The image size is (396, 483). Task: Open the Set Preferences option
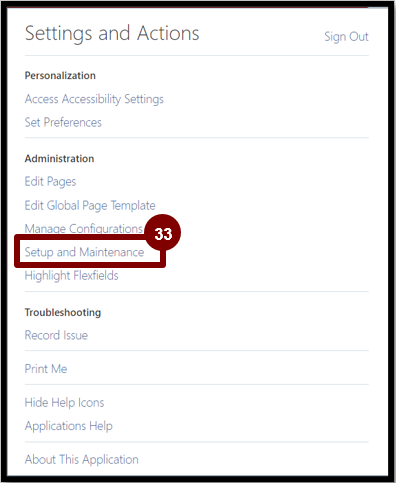(63, 122)
